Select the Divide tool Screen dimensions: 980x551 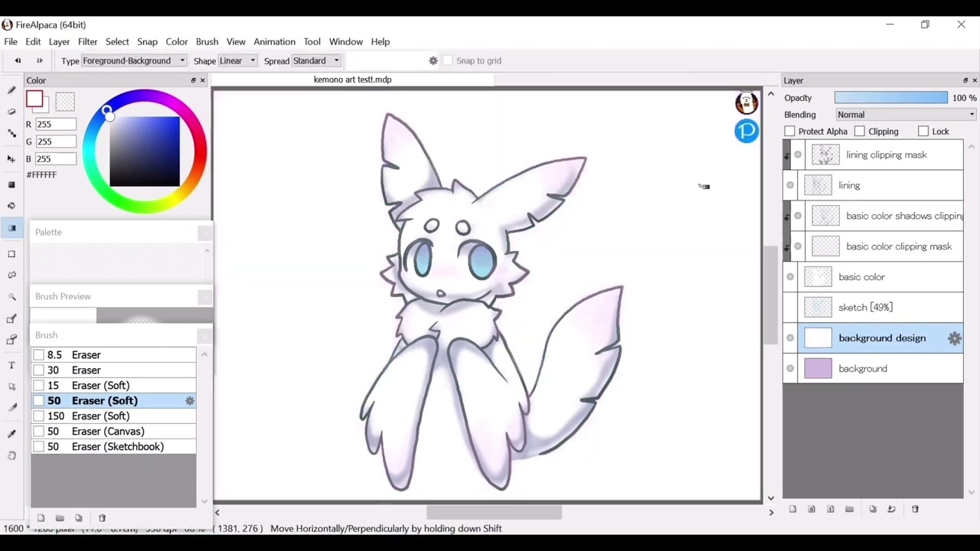(11, 408)
